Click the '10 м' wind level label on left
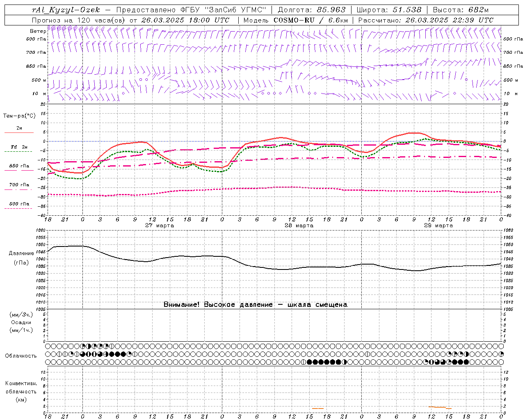525x420 pixels. [x=39, y=94]
